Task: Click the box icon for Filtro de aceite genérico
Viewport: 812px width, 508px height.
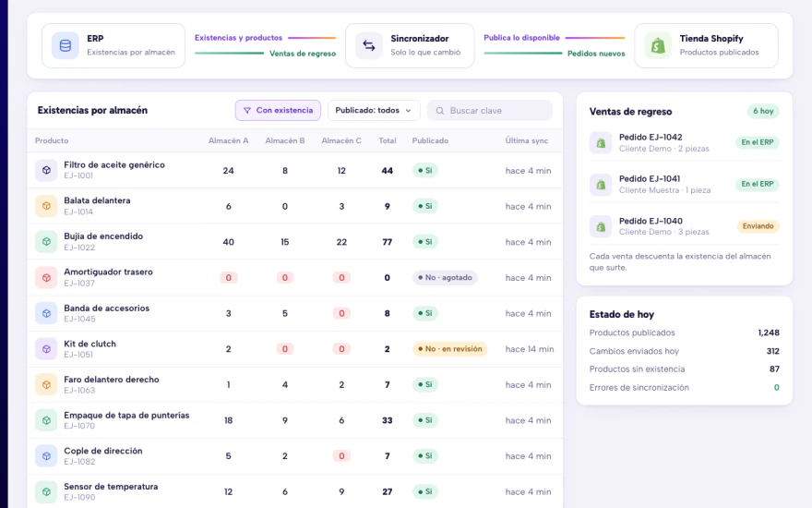Action: coord(46,170)
